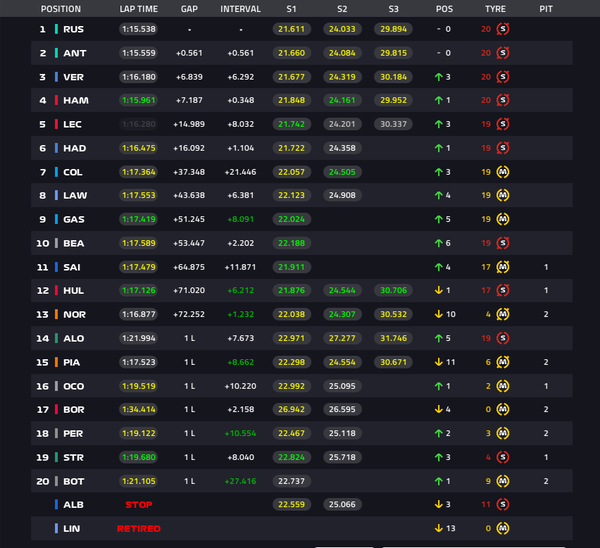The height and width of the screenshot is (548, 600).
Task: Click the soft tyre icon for ALB
Action: click(x=503, y=504)
